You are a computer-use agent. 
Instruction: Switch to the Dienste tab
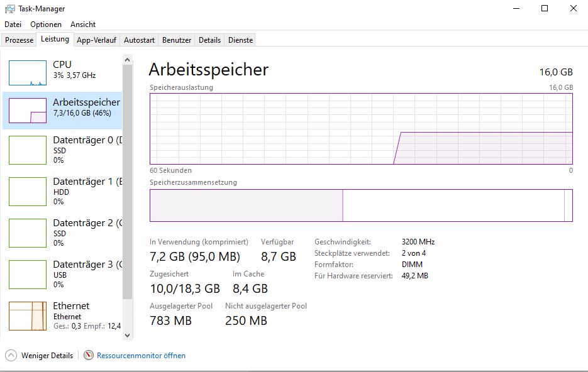pos(240,40)
